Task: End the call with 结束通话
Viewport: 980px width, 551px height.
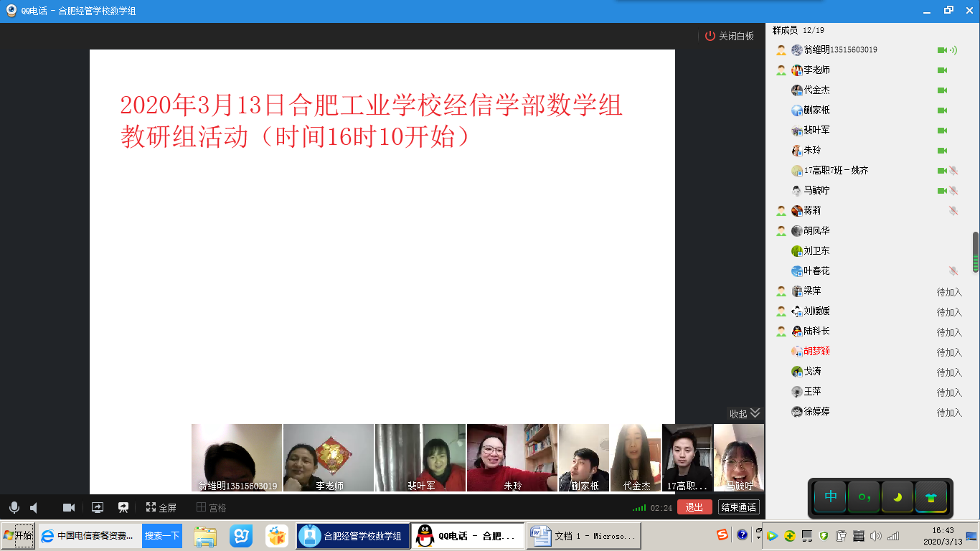Action: coord(738,507)
